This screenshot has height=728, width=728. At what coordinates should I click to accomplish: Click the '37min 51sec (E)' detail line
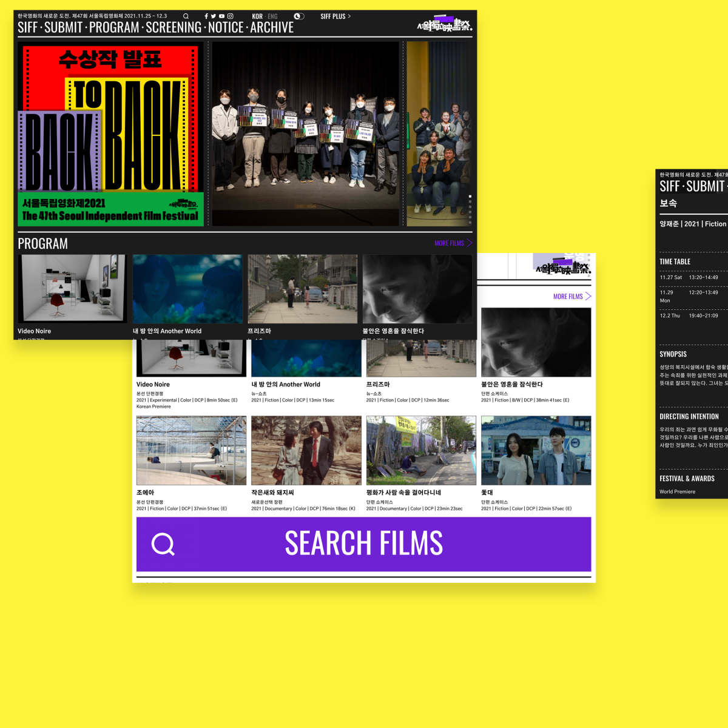[182, 509]
